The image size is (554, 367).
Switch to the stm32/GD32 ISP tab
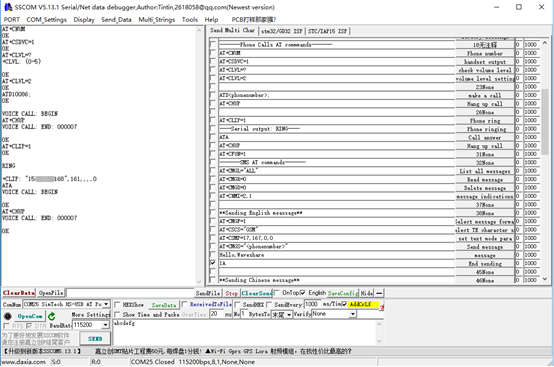pyautogui.click(x=282, y=31)
